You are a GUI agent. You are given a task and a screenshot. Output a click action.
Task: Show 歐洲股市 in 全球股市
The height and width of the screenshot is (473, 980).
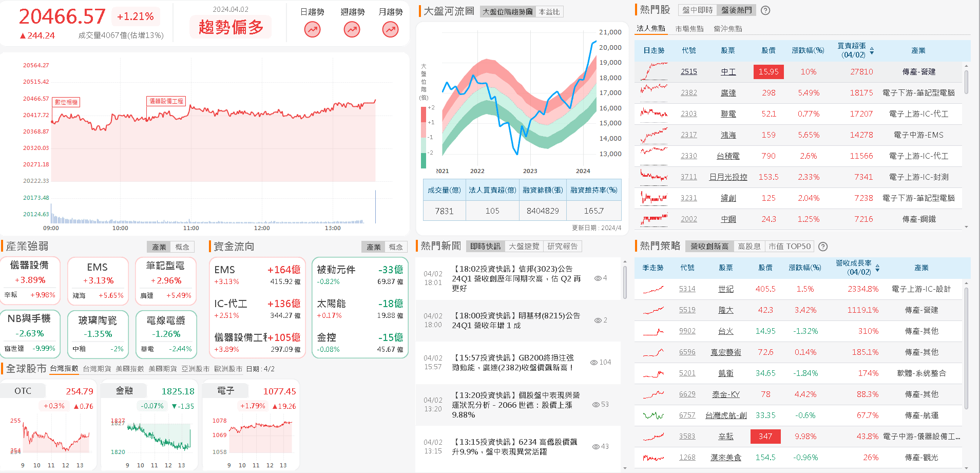[228, 369]
